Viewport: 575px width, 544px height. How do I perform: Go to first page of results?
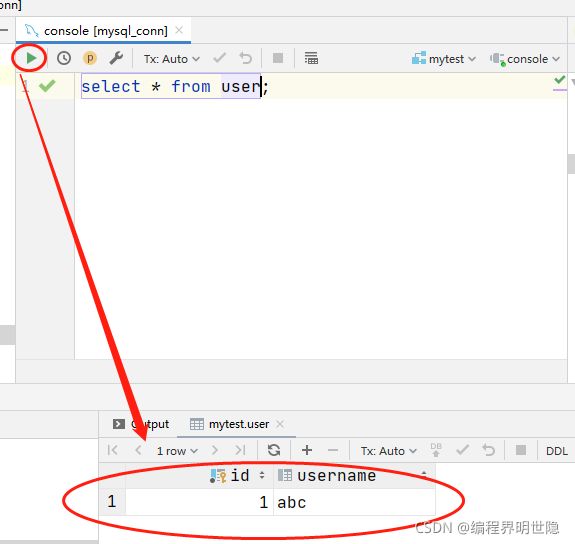(x=113, y=450)
